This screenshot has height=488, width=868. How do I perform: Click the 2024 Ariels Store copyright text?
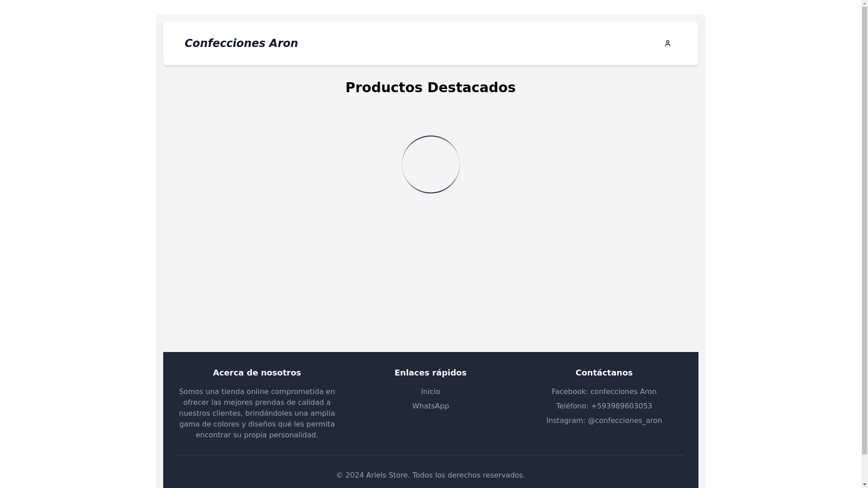pos(430,475)
